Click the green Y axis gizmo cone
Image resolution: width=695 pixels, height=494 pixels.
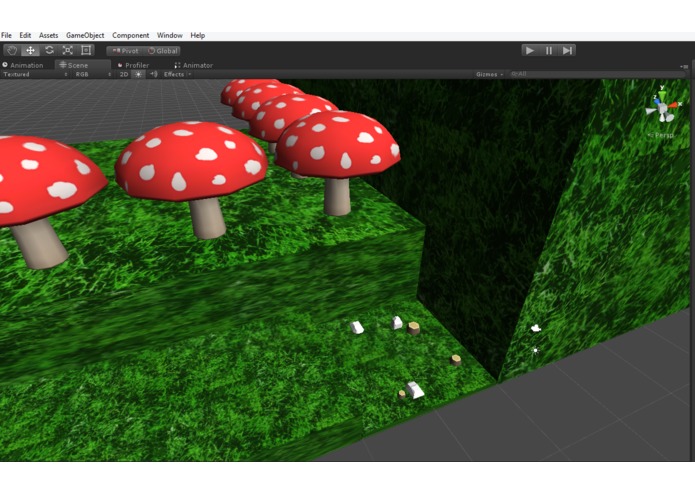(662, 94)
